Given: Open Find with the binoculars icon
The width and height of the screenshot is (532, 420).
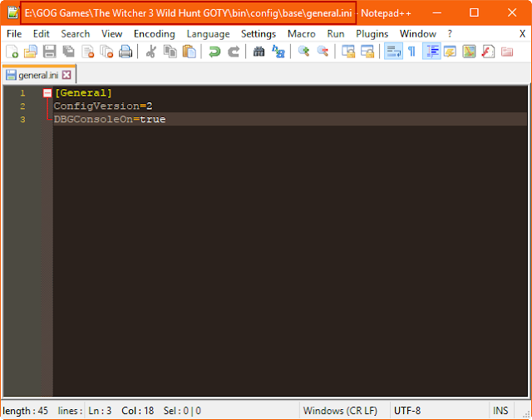Looking at the screenshot, I should pyautogui.click(x=259, y=52).
